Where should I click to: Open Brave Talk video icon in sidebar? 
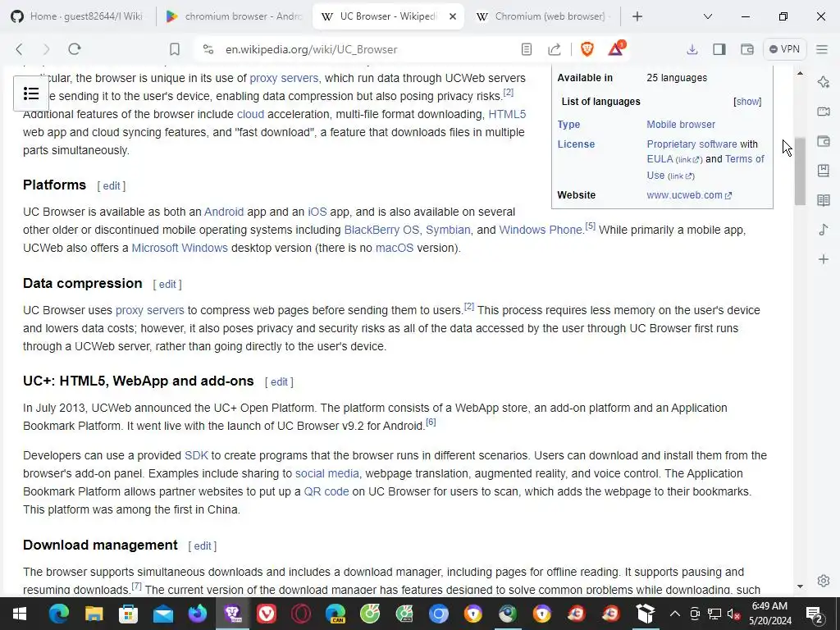pos(824,112)
